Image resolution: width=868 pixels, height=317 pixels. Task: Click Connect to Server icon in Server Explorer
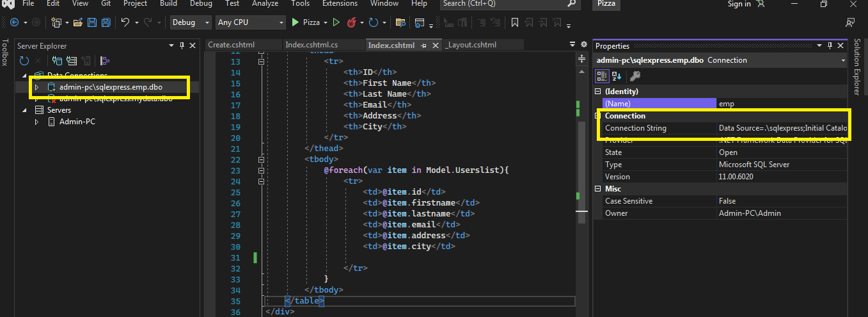pos(72,61)
